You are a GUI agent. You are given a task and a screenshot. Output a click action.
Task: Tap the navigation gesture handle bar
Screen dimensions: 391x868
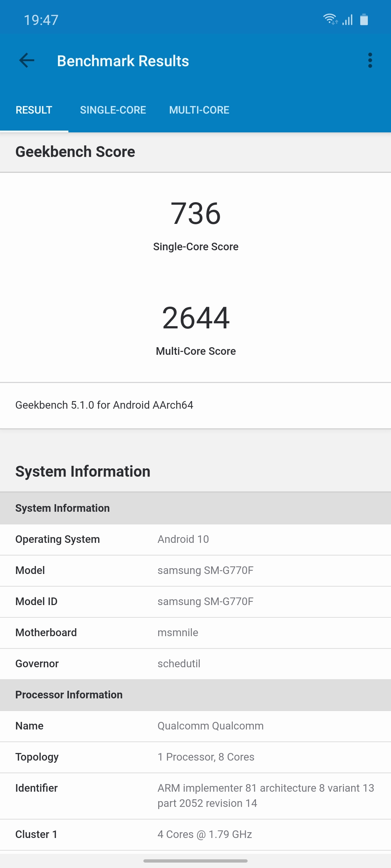point(195,861)
